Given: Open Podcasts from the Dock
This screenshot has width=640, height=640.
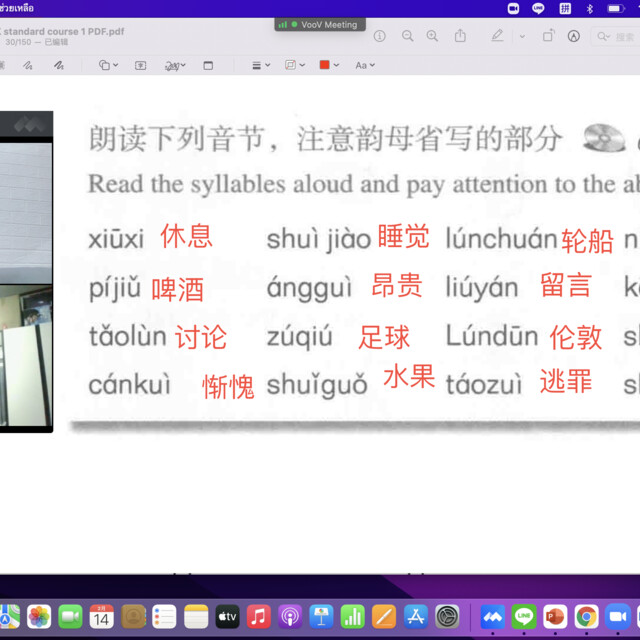Looking at the screenshot, I should (290, 616).
